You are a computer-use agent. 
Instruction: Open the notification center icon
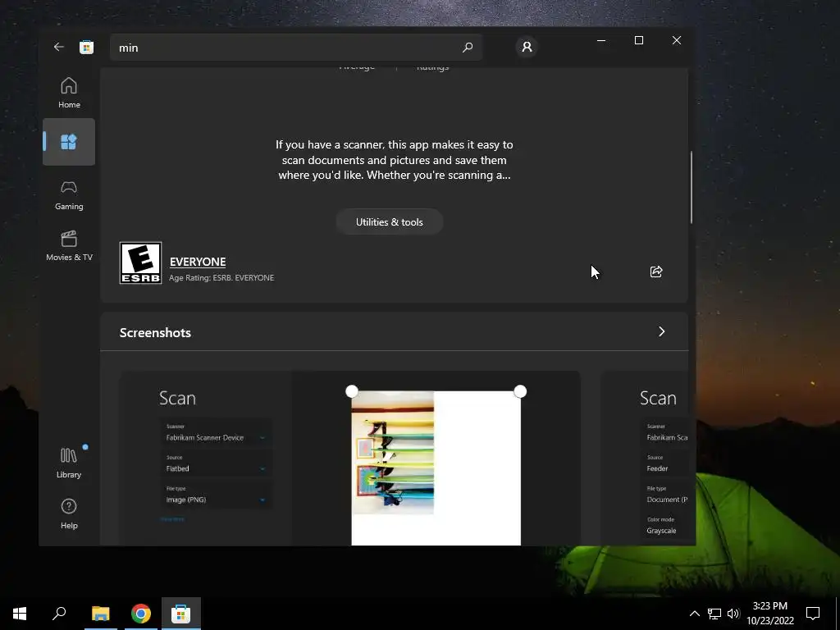(x=813, y=614)
